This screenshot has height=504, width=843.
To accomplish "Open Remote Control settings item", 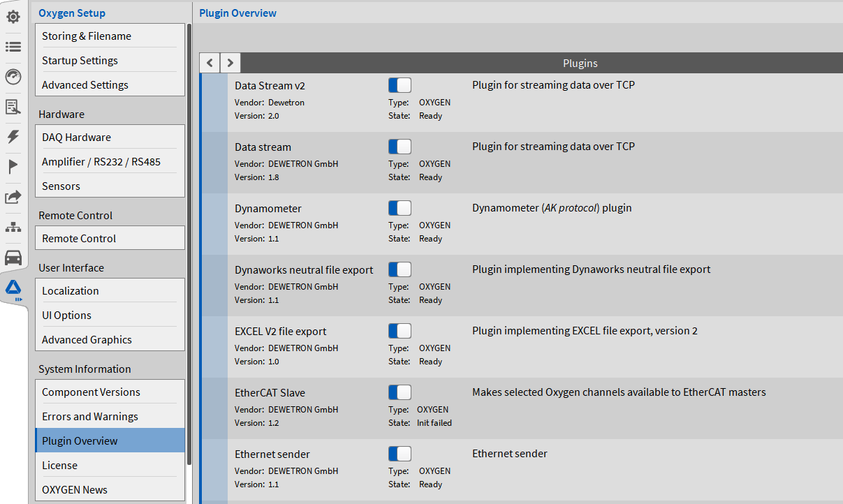I will point(110,238).
